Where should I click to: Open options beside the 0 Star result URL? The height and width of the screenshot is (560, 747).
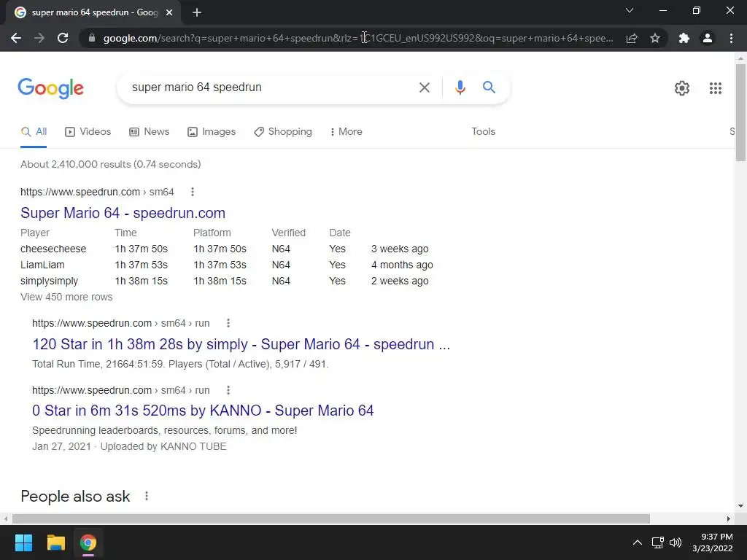[228, 391]
